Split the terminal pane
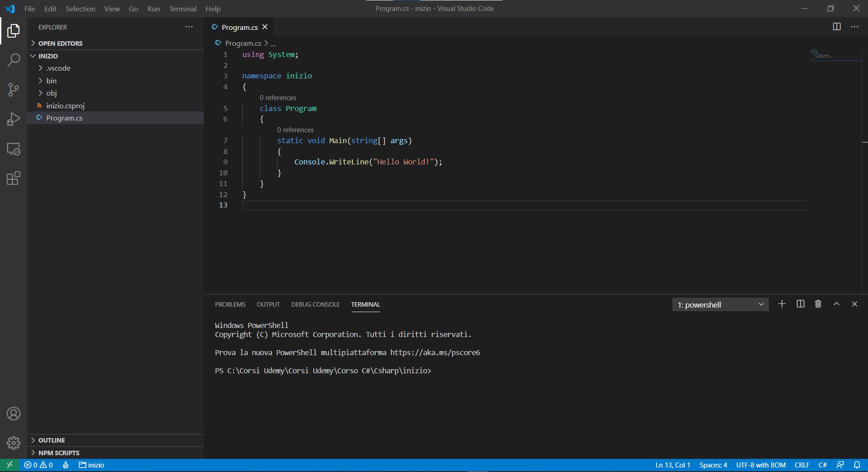This screenshot has height=472, width=868. [801, 304]
